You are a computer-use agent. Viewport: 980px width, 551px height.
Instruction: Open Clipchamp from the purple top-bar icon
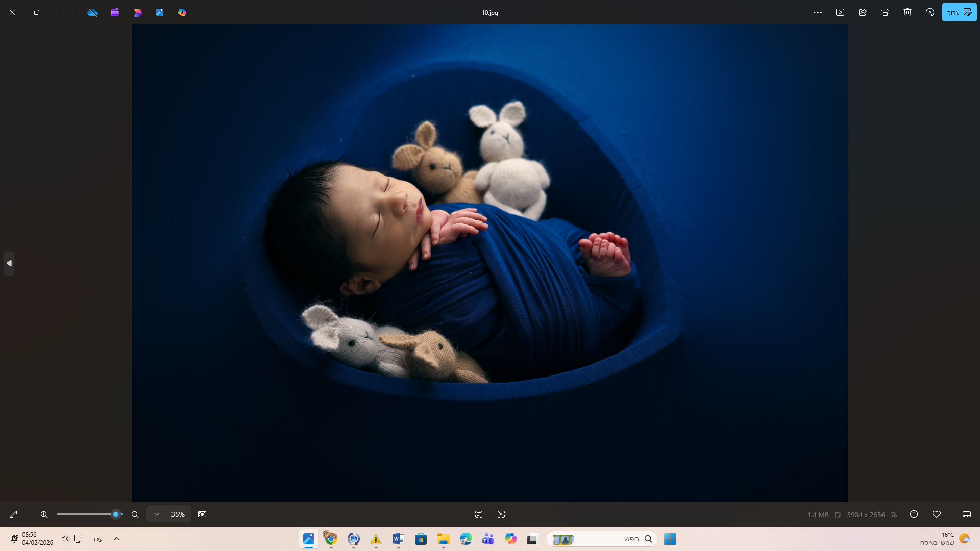click(115, 12)
